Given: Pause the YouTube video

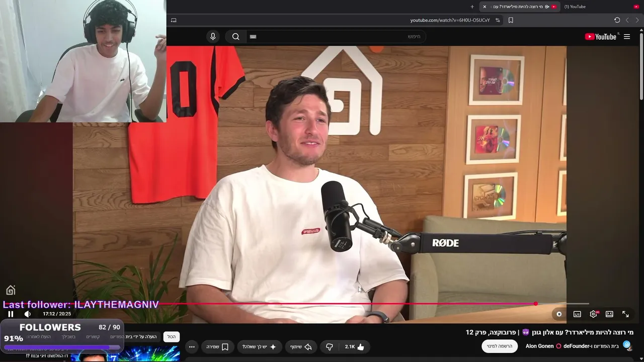Looking at the screenshot, I should click(11, 314).
